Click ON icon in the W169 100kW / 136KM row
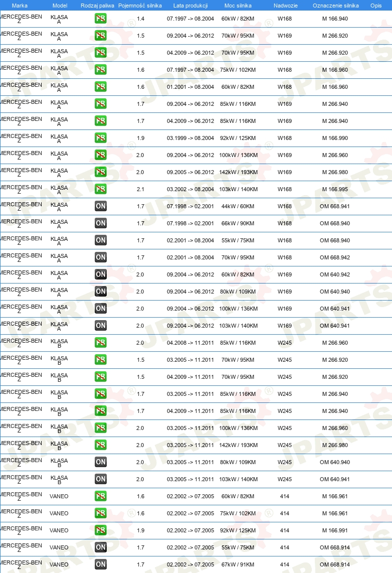Image resolution: width=392 pixels, height=573 pixels. click(101, 309)
